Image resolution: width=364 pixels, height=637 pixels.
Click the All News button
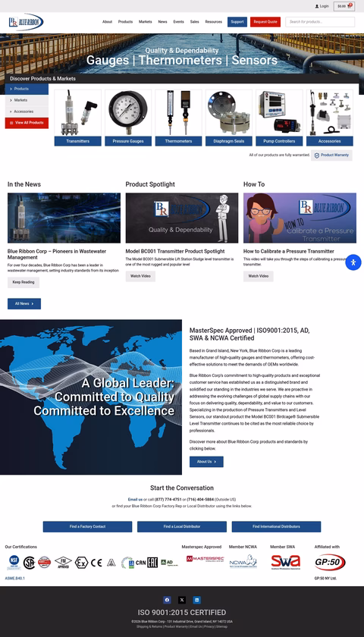coord(24,304)
